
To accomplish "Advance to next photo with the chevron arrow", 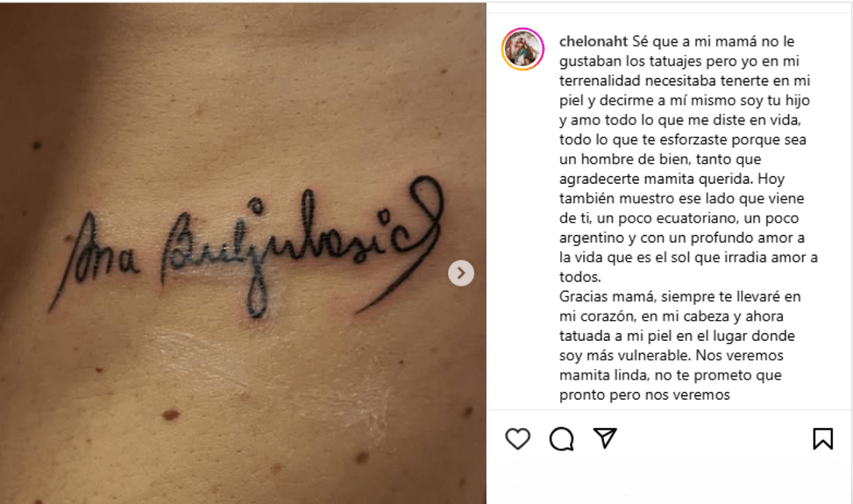I will pos(461,273).
